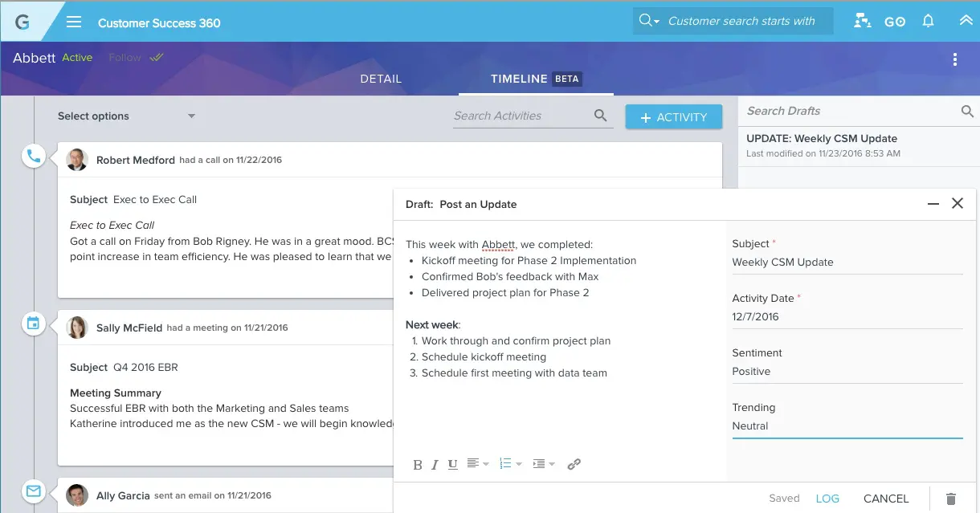Apply bold formatting in draft editor
The width and height of the screenshot is (980, 513).
(x=418, y=465)
